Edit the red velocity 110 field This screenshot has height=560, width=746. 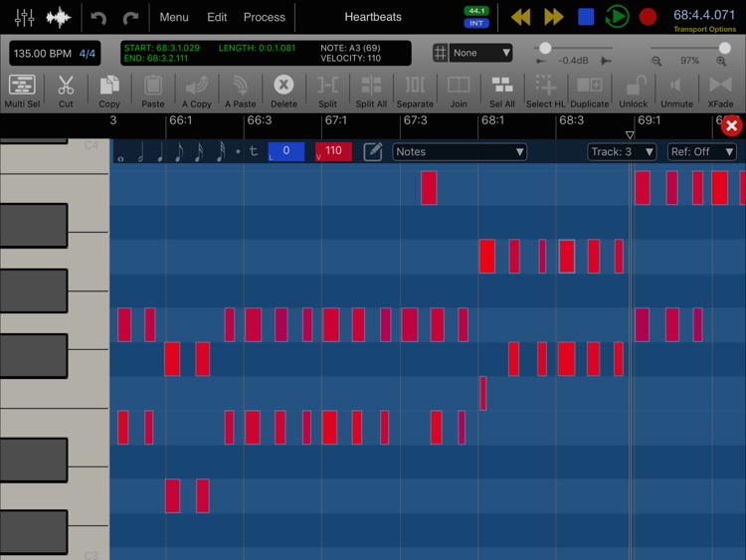(333, 152)
